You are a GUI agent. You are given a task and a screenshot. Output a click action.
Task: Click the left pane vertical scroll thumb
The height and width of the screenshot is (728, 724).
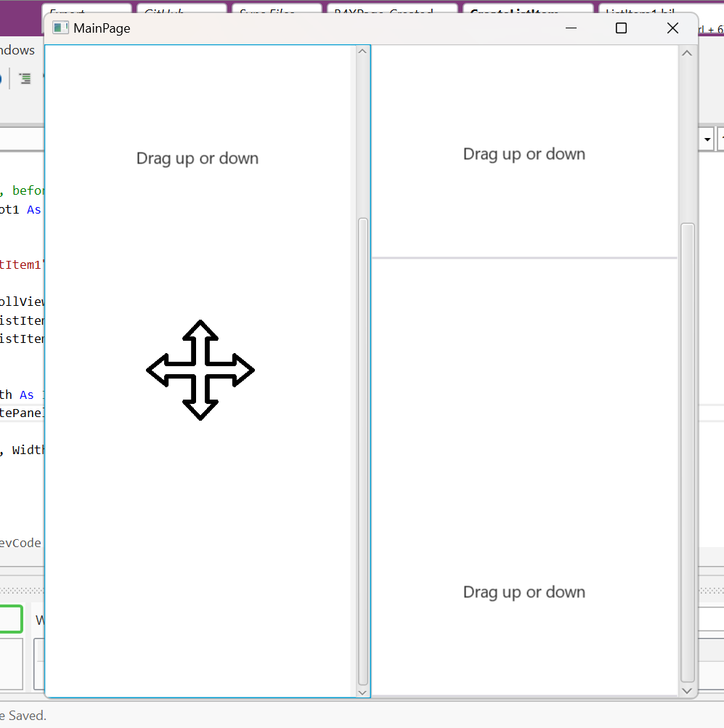tap(363, 451)
